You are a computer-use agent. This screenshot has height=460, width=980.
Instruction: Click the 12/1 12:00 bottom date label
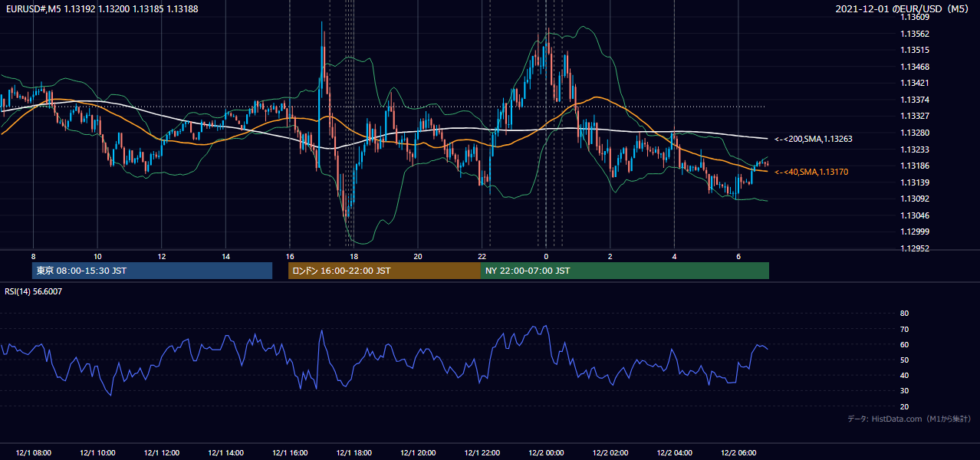162,452
